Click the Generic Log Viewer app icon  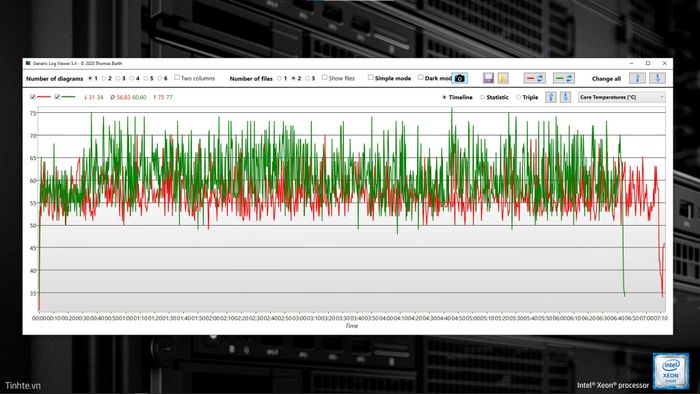pos(28,63)
